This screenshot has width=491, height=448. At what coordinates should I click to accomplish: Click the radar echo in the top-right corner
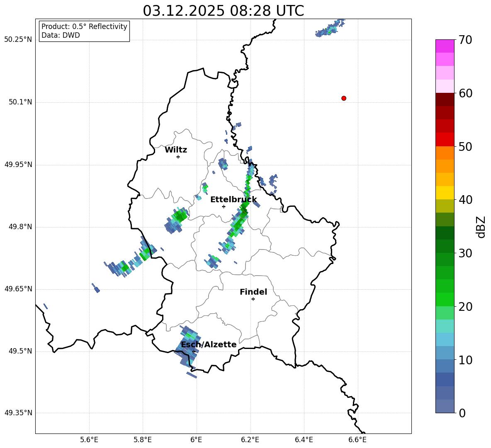click(x=331, y=29)
